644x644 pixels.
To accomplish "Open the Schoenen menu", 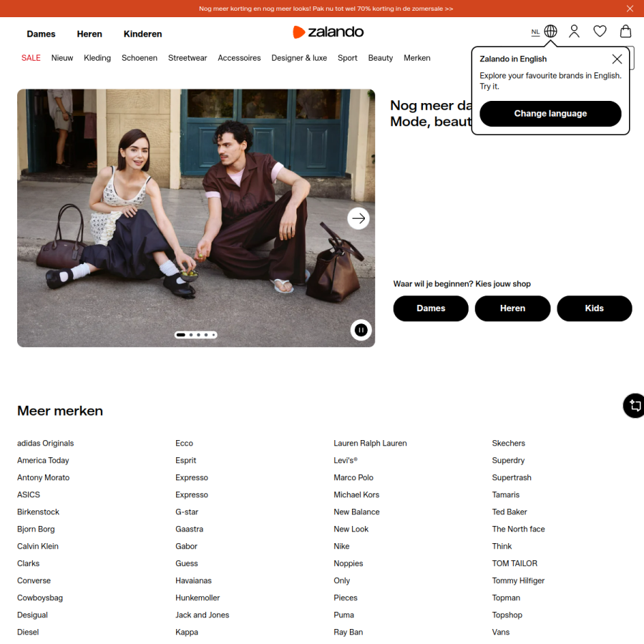I will [x=140, y=58].
